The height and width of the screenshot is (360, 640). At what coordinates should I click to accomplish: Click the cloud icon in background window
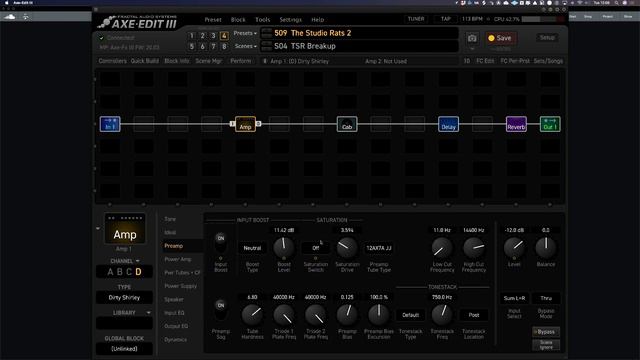10,17
